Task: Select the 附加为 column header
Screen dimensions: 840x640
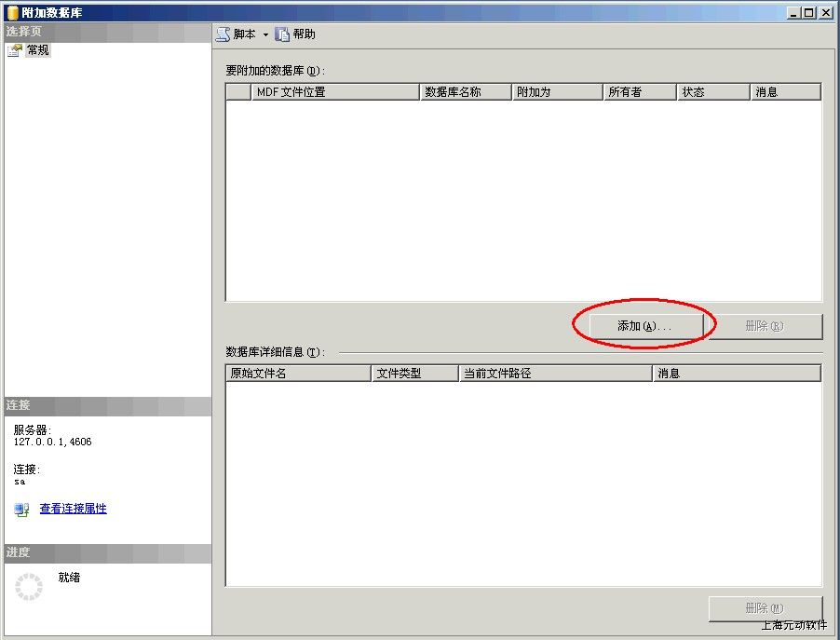Action: click(x=557, y=92)
